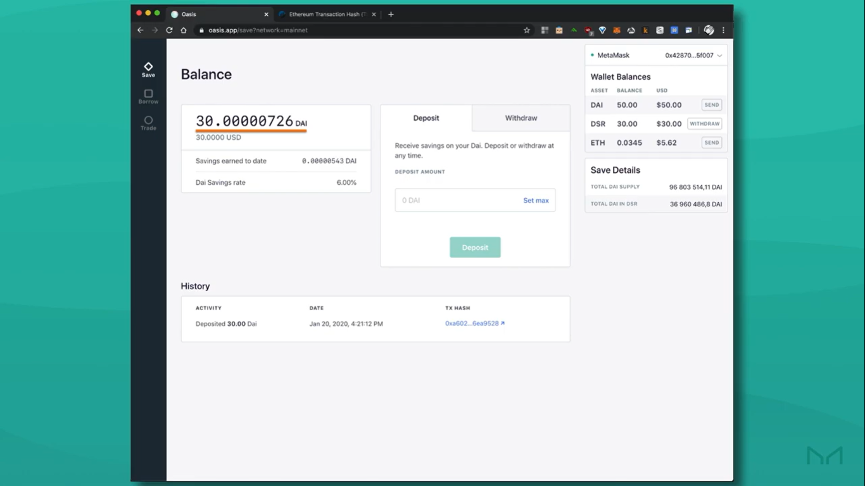Expand the MetaMask account dropdown chevron
Viewport: 866px width, 487px height.
[719, 56]
